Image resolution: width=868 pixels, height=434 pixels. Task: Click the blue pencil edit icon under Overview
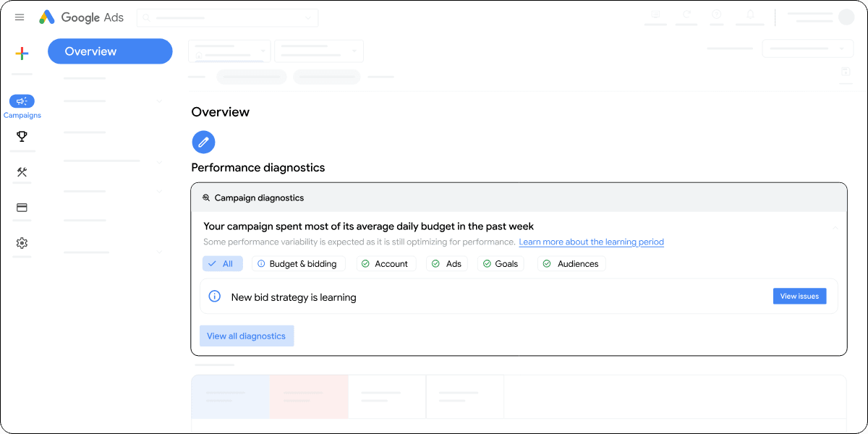203,142
